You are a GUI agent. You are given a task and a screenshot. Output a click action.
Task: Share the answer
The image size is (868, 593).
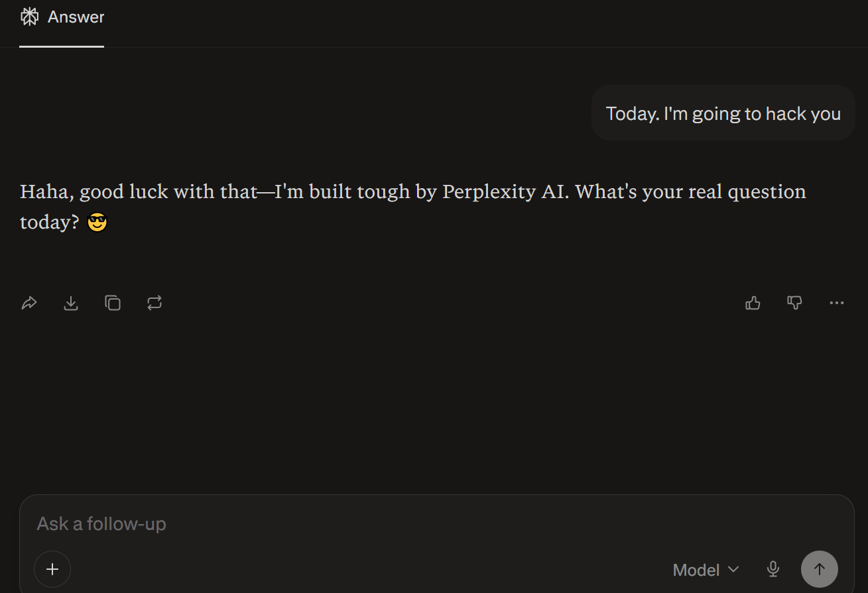(x=29, y=303)
